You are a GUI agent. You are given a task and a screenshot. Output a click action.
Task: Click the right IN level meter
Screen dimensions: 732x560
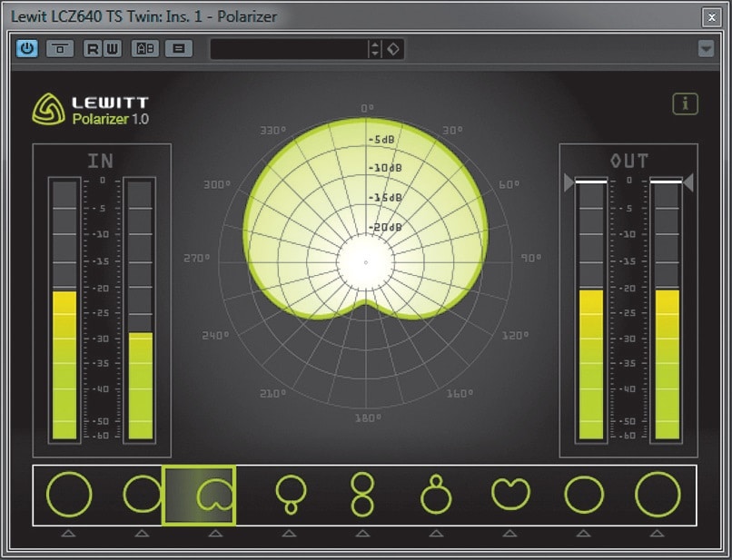[x=140, y=309]
